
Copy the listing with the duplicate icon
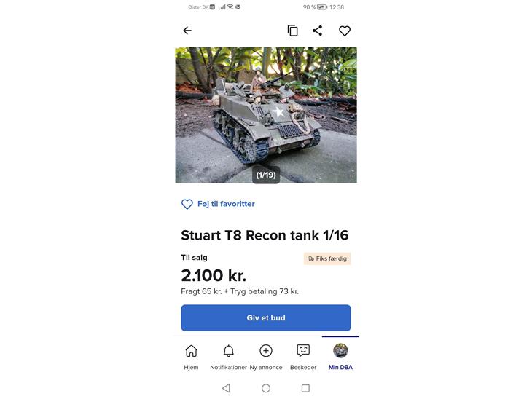[292, 31]
